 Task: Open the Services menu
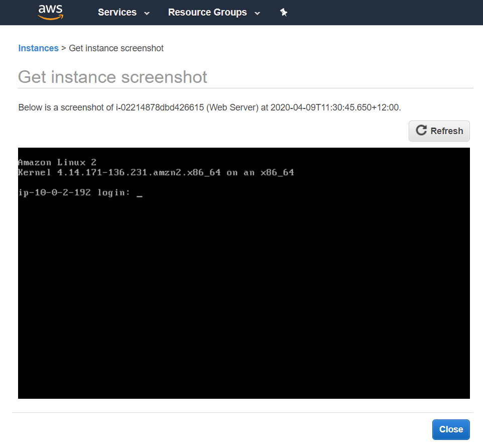tap(117, 13)
